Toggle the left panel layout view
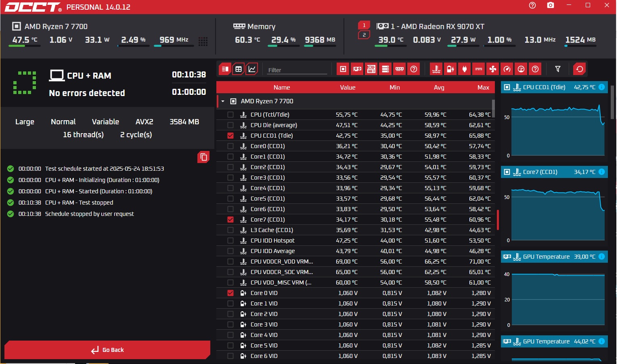The image size is (620, 364). pos(225,69)
